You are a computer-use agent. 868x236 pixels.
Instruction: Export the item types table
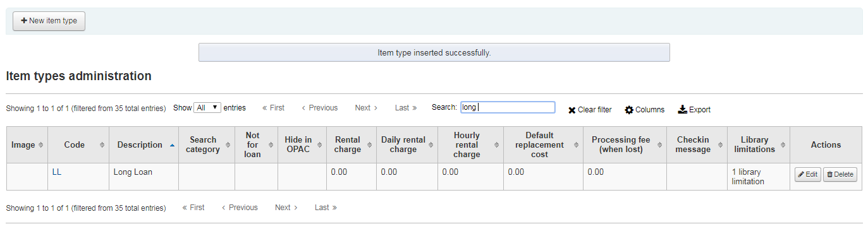(694, 110)
